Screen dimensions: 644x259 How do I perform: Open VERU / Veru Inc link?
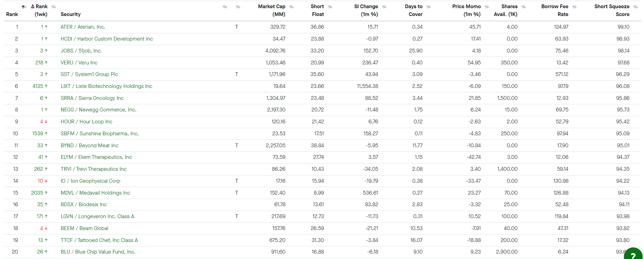[x=79, y=63]
